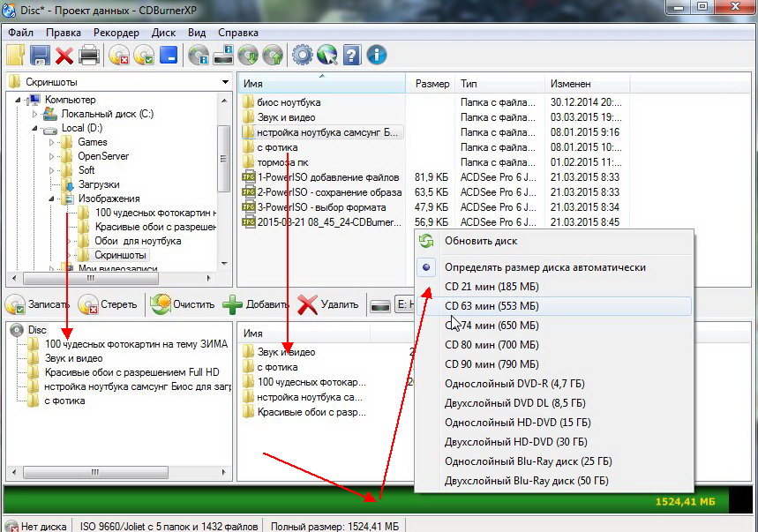
Task: Click the no-disc icon in status bar
Action: click(x=11, y=526)
